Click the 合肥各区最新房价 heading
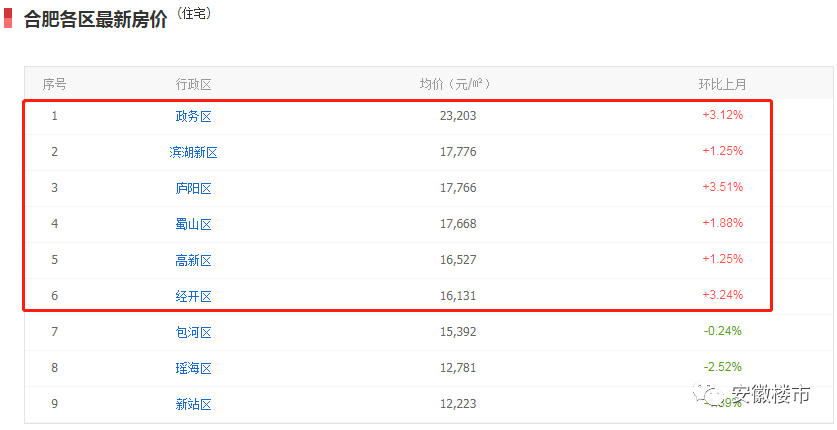 96,19
